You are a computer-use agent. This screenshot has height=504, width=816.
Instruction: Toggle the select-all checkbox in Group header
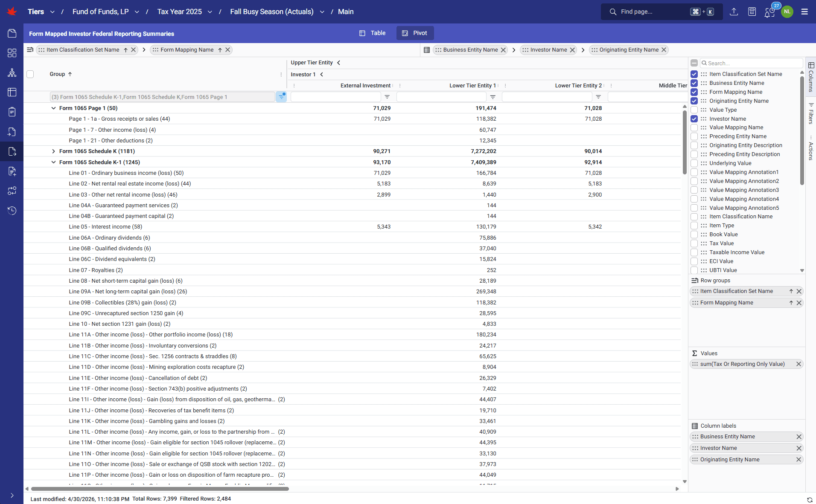click(x=30, y=74)
